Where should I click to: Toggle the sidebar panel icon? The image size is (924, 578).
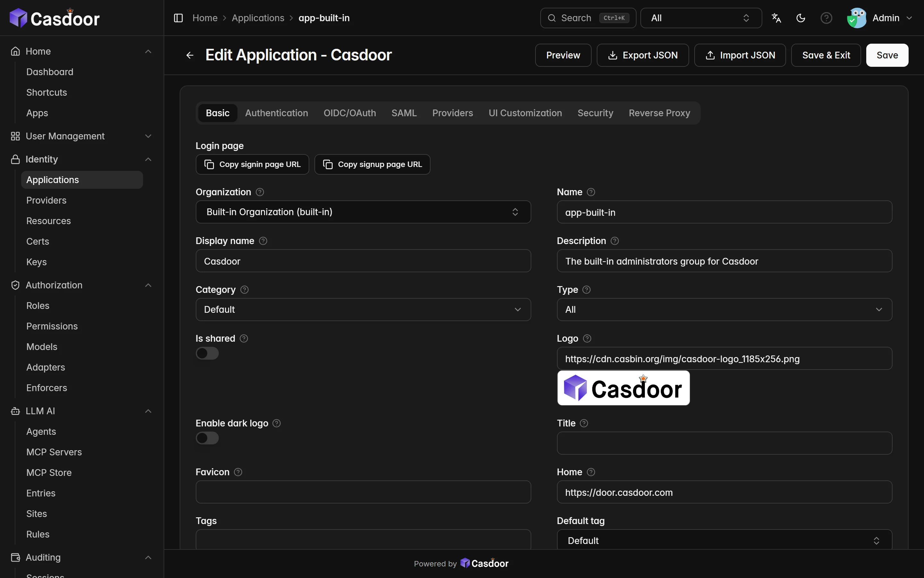point(178,18)
